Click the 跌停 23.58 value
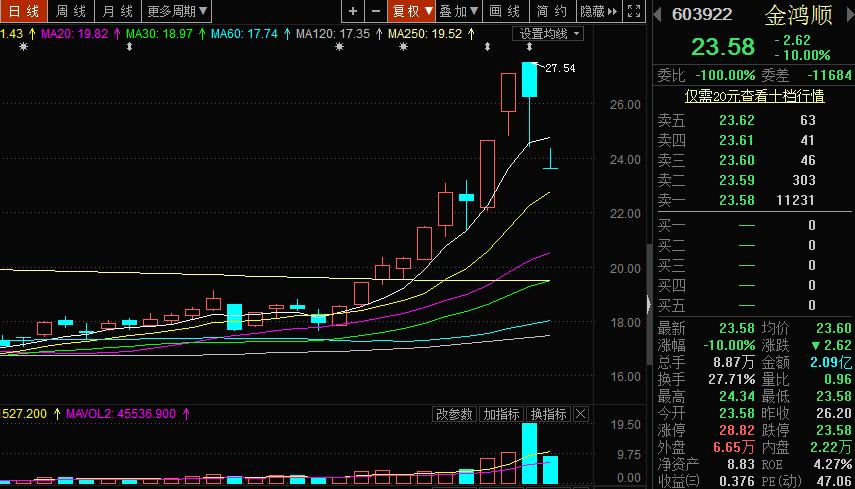This screenshot has width=855, height=489. coord(833,430)
